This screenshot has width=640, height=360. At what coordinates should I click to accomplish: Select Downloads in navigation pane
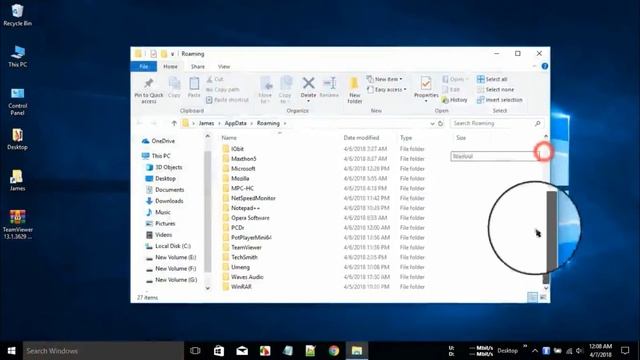point(164,201)
